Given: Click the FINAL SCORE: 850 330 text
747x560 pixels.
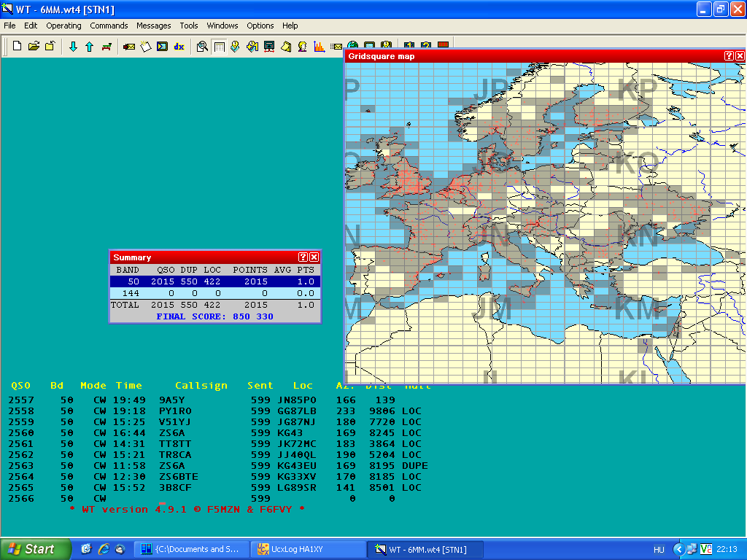Looking at the screenshot, I should point(215,316).
